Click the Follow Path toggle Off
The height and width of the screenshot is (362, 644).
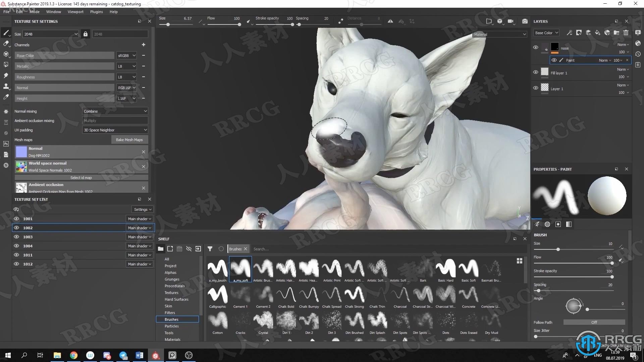pos(594,322)
